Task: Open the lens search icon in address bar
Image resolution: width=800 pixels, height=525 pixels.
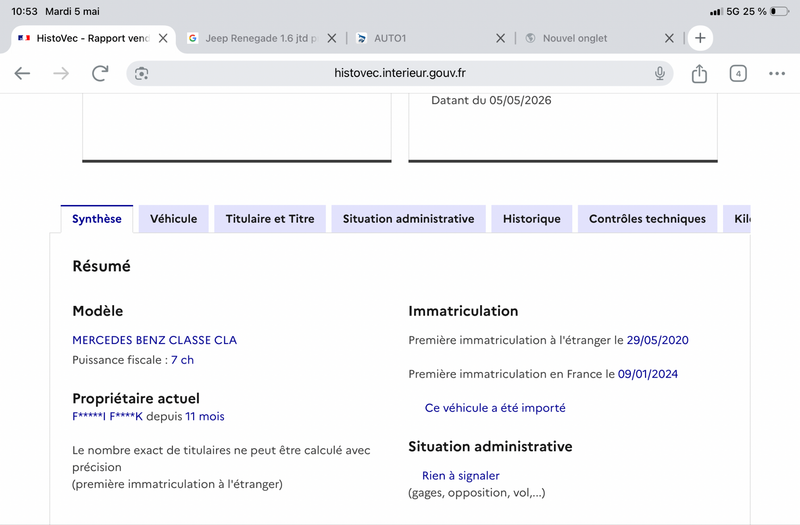Action: coord(141,73)
